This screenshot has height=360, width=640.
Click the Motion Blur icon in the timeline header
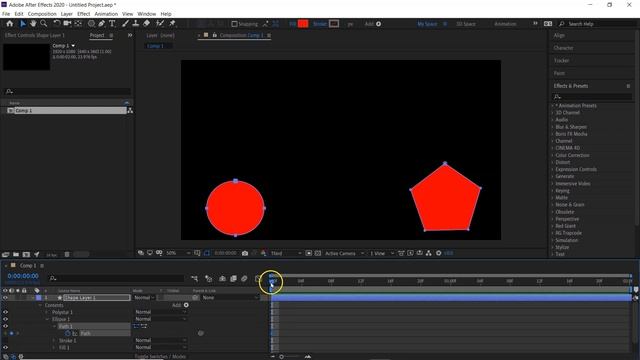[x=244, y=278]
